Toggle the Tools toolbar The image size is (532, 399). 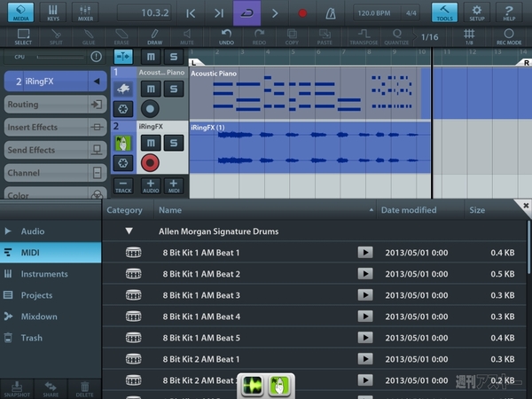coord(444,12)
